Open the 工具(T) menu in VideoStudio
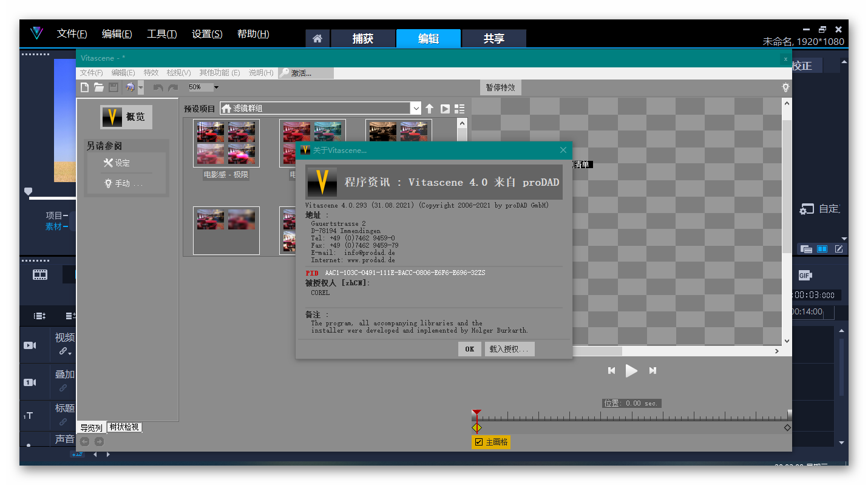The image size is (868, 485). (x=162, y=34)
